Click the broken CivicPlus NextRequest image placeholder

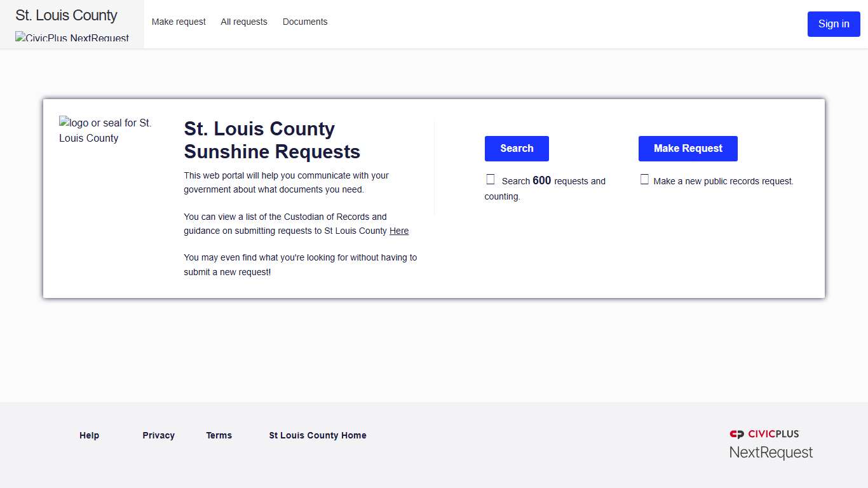pos(72,38)
